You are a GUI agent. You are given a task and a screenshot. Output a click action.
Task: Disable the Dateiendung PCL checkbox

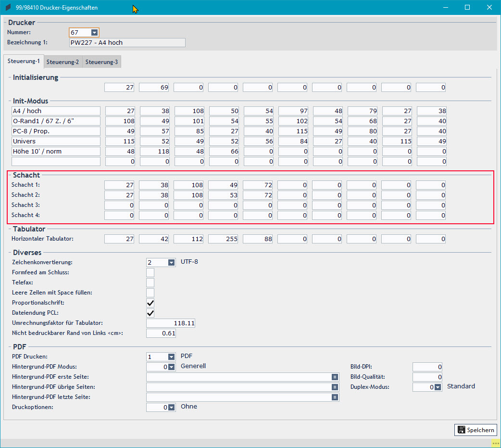click(x=150, y=313)
